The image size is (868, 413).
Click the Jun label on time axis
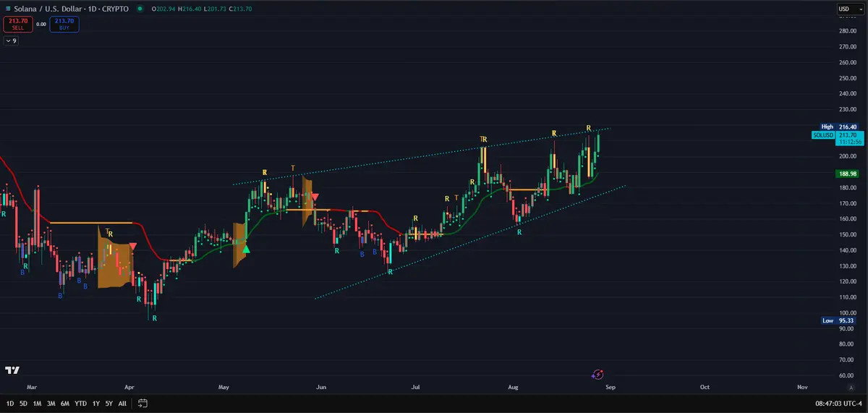(321, 388)
